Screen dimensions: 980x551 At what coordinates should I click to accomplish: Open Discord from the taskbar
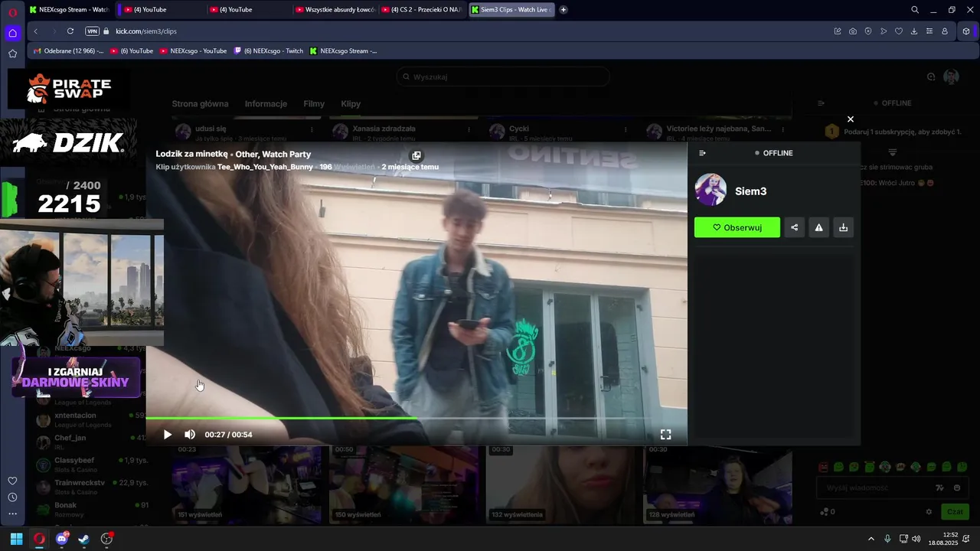(61, 539)
